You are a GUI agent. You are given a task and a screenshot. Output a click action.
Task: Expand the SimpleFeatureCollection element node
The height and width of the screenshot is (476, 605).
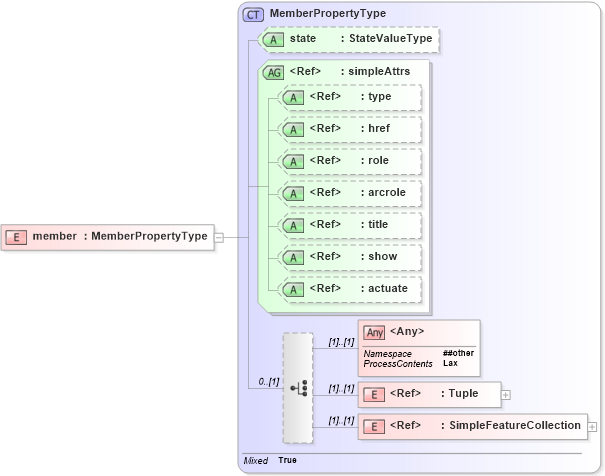pos(592,427)
